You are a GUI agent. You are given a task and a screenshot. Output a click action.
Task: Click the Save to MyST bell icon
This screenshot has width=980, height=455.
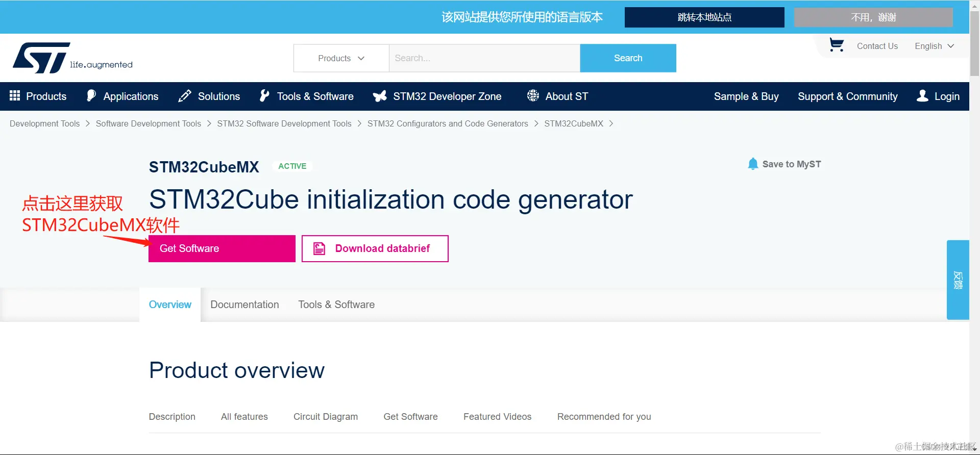(x=752, y=164)
